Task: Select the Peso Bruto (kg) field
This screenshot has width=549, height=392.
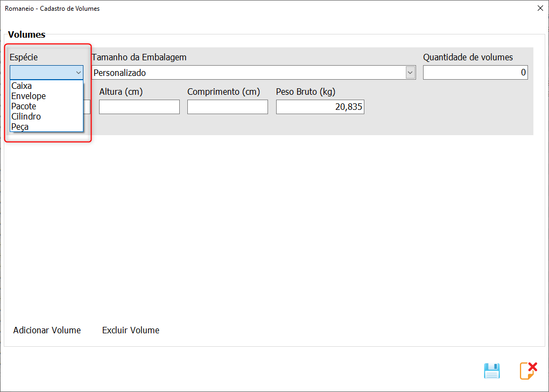Action: coord(320,107)
